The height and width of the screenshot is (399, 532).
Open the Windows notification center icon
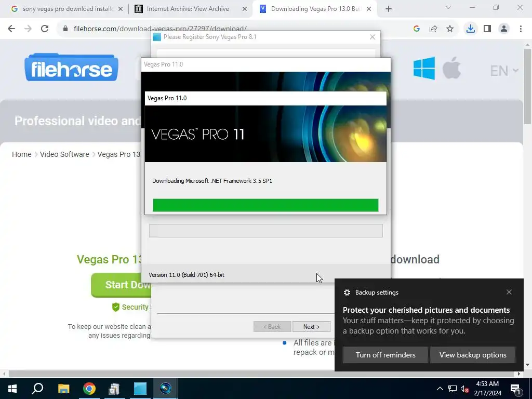[515, 389]
